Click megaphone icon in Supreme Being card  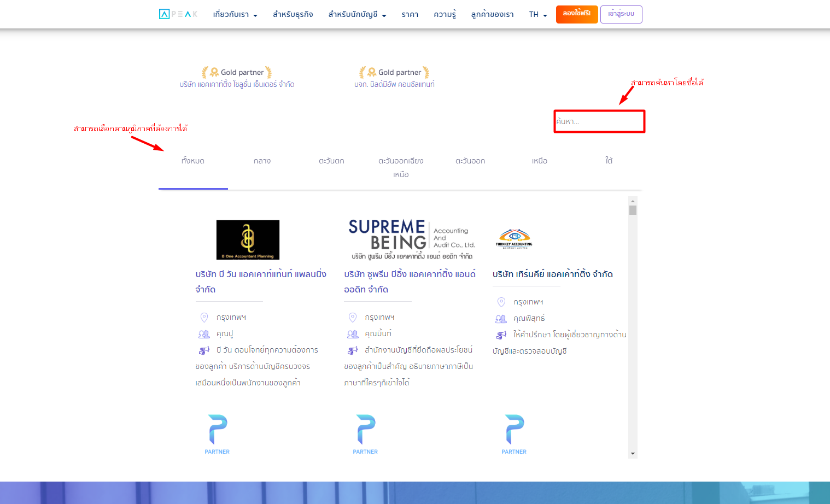[353, 350]
